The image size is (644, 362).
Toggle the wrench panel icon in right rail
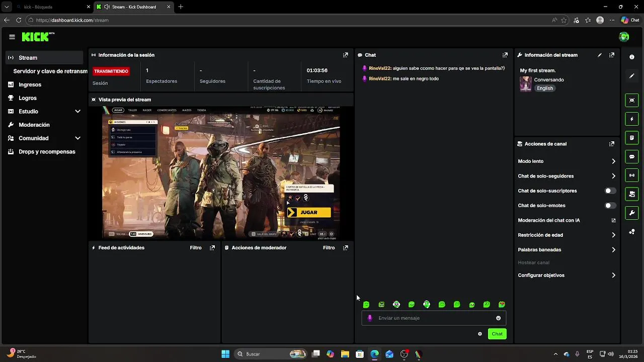click(x=632, y=213)
